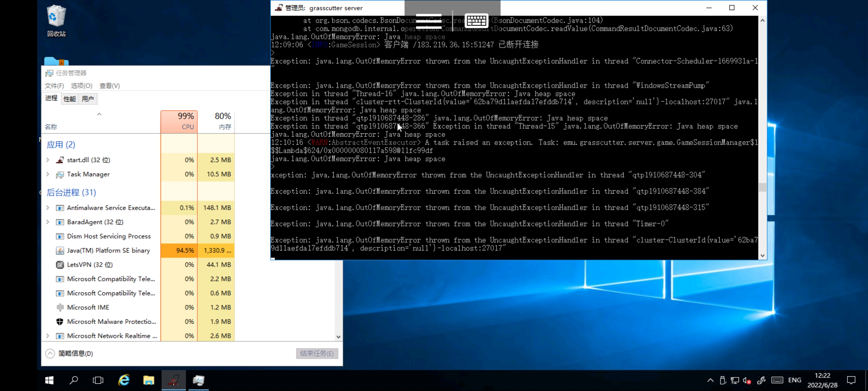The image size is (868, 391).
Task: Click the safely remove hardware tray icon
Action: (x=723, y=380)
